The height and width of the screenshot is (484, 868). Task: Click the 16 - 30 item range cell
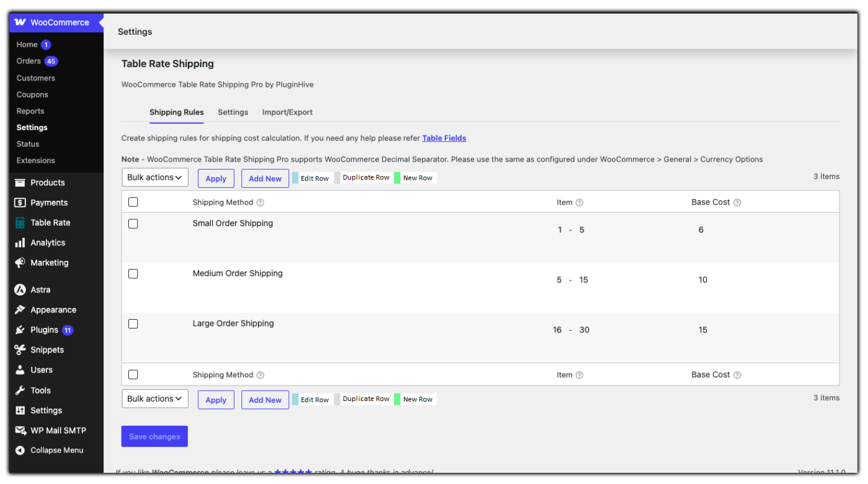tap(571, 330)
